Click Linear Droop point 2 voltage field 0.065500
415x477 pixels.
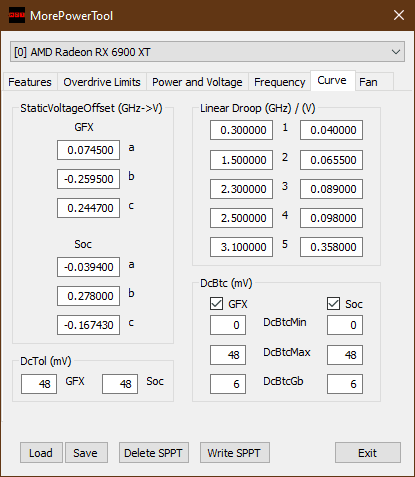(x=331, y=160)
